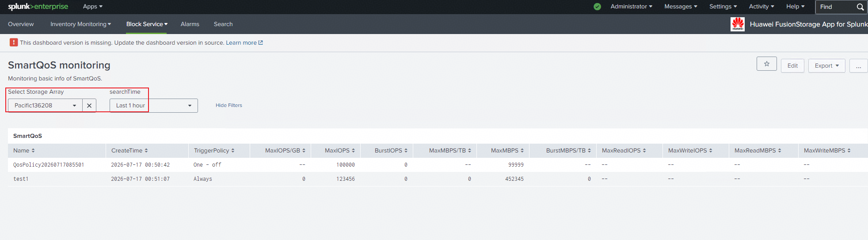Sort table by MaxReadIOPS column
868x240 pixels.
tap(624, 151)
